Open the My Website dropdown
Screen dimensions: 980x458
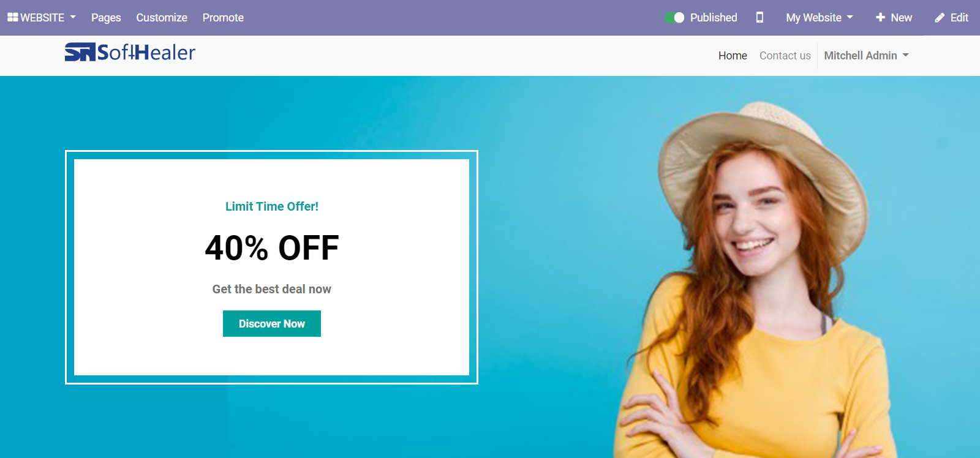click(x=820, y=18)
